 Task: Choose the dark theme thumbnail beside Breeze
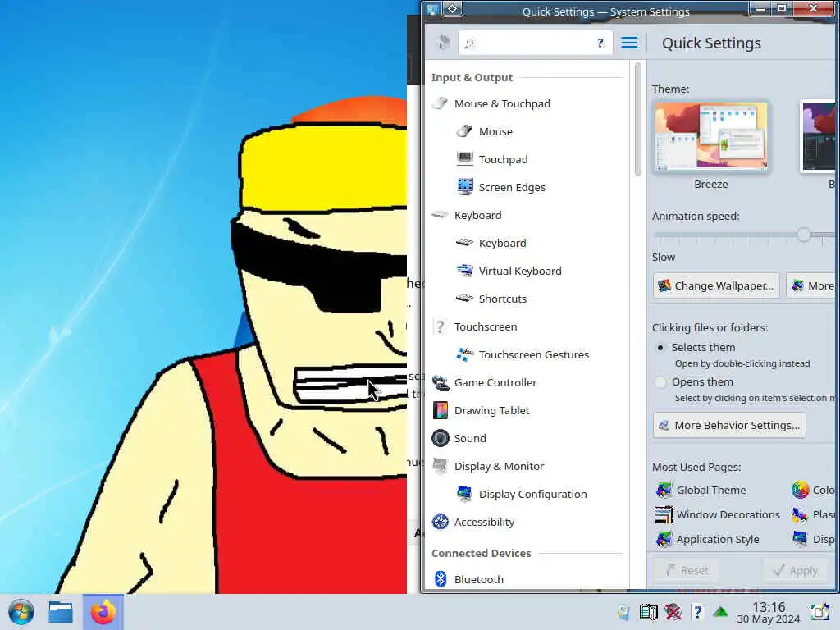pyautogui.click(x=818, y=137)
